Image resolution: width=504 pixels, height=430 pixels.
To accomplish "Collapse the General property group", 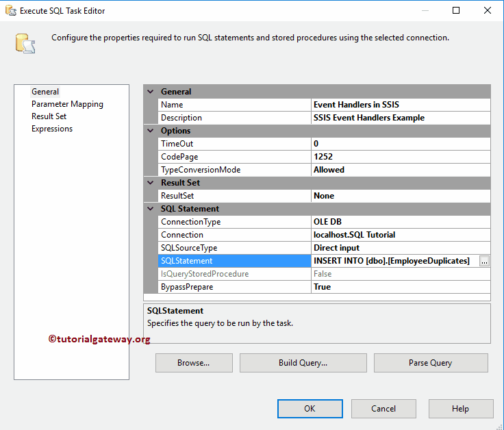I will point(151,92).
